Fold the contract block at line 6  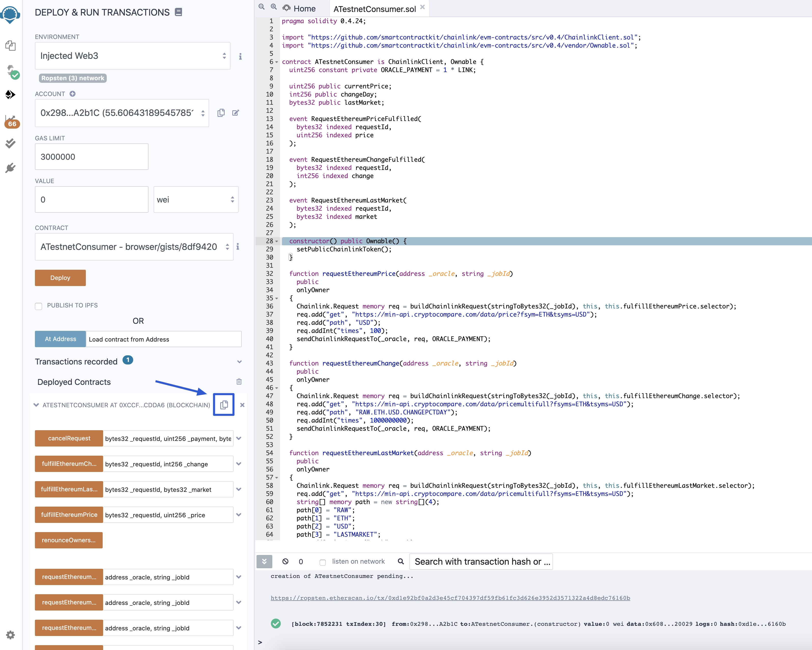click(x=277, y=62)
